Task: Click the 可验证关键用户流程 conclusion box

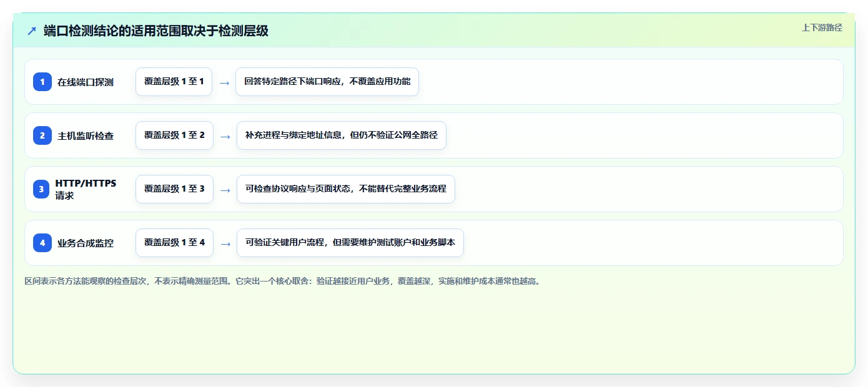Action: click(x=350, y=243)
